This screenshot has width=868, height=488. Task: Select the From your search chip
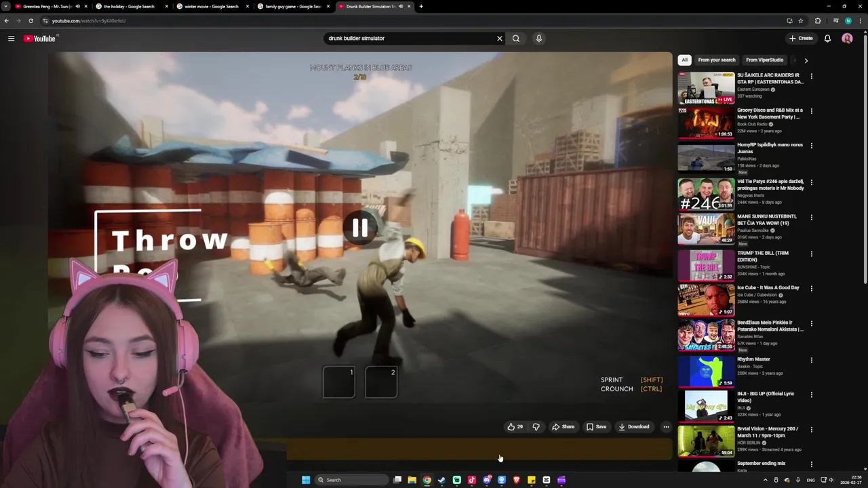716,60
